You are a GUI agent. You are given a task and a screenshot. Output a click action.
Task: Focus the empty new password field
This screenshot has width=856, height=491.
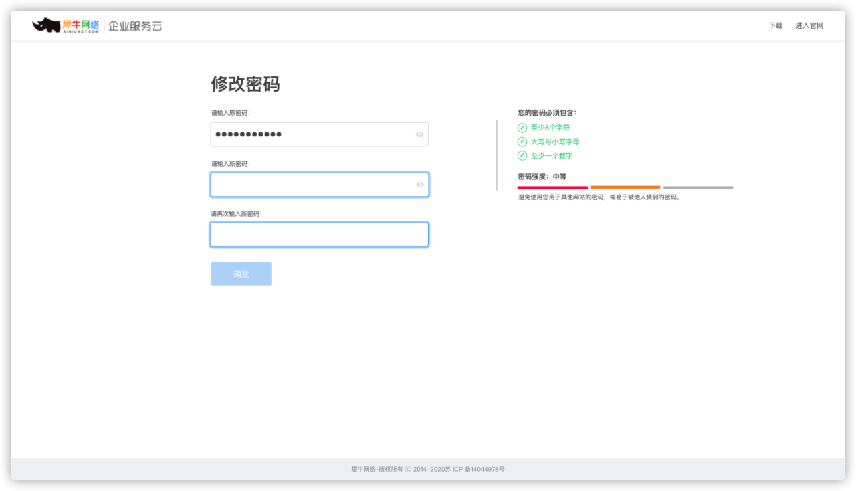319,185
